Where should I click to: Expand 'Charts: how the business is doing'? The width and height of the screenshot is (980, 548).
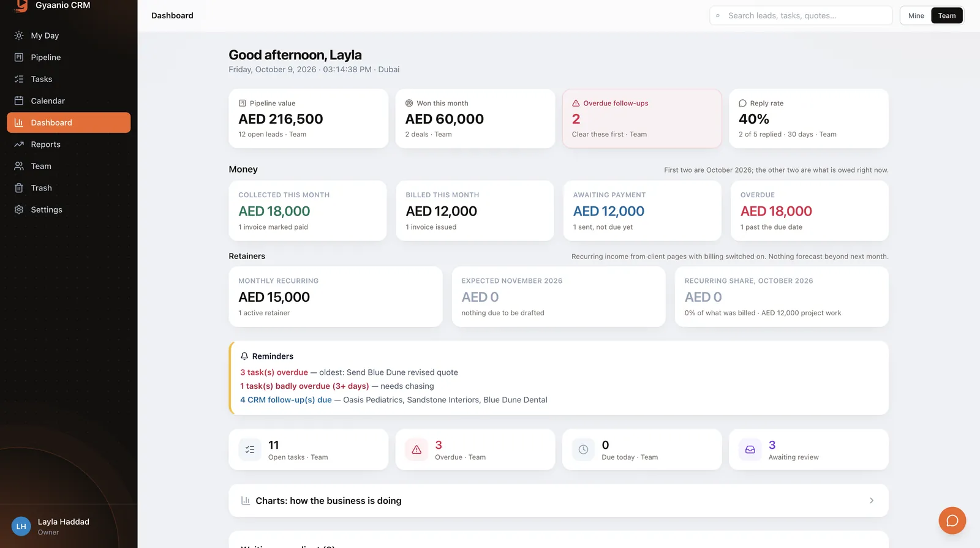pyautogui.click(x=559, y=501)
